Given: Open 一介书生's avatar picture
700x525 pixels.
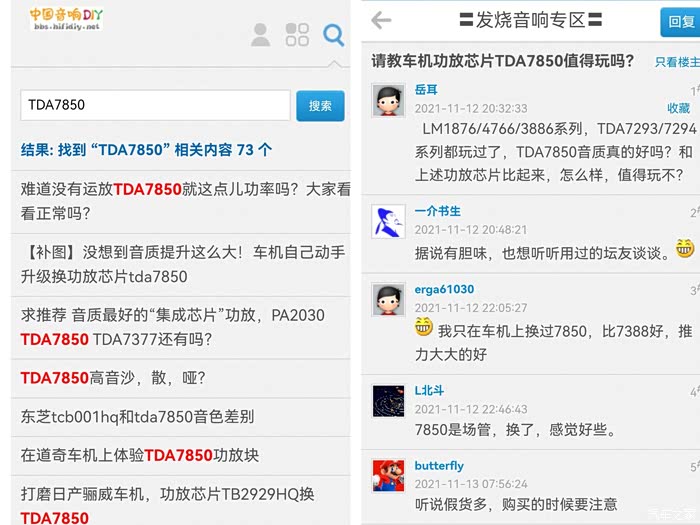Looking at the screenshot, I should pos(388,221).
